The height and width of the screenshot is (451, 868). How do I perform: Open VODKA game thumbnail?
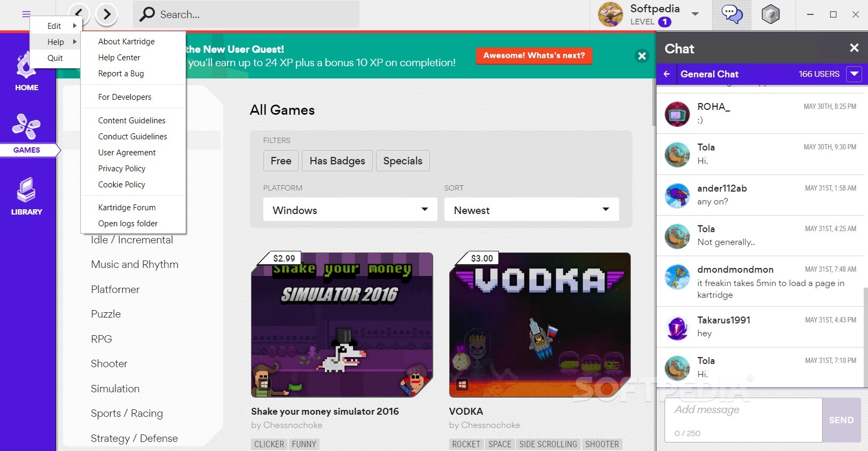540,325
